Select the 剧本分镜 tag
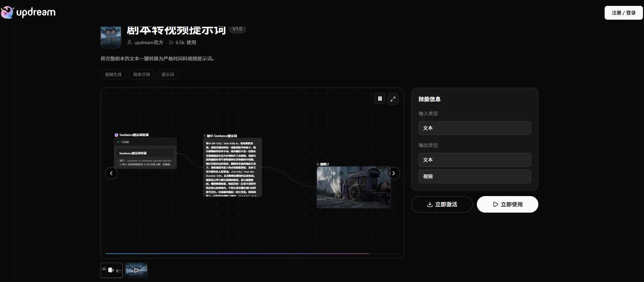Screen dimensions: 644x282 (142, 74)
